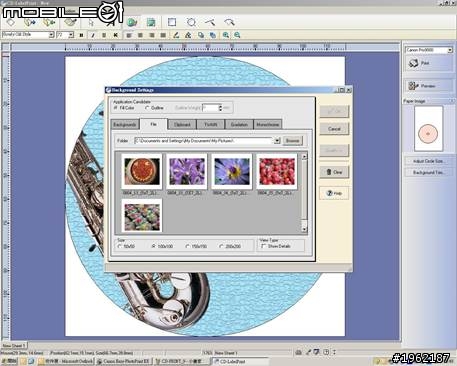Choose the 100x100 thumbnail size
The height and width of the screenshot is (366, 457).
153,246
